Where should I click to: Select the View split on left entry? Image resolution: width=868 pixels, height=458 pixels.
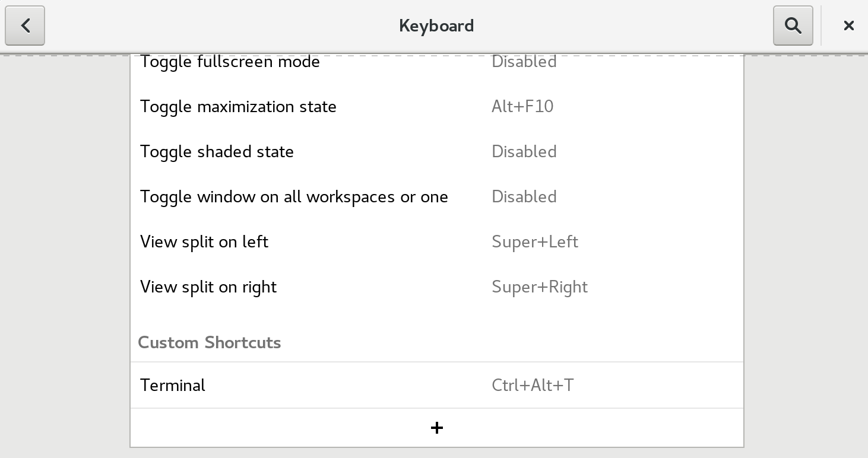click(x=437, y=242)
